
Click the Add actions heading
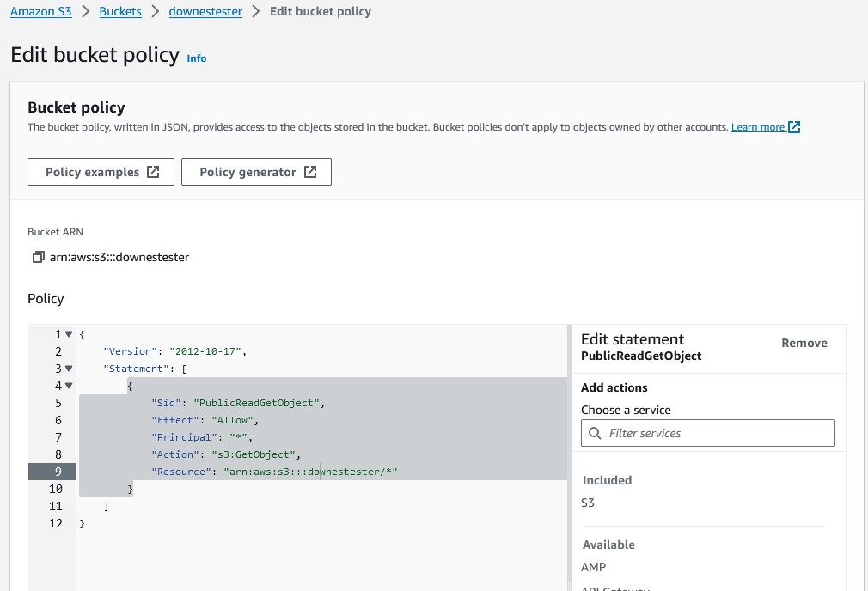click(614, 387)
